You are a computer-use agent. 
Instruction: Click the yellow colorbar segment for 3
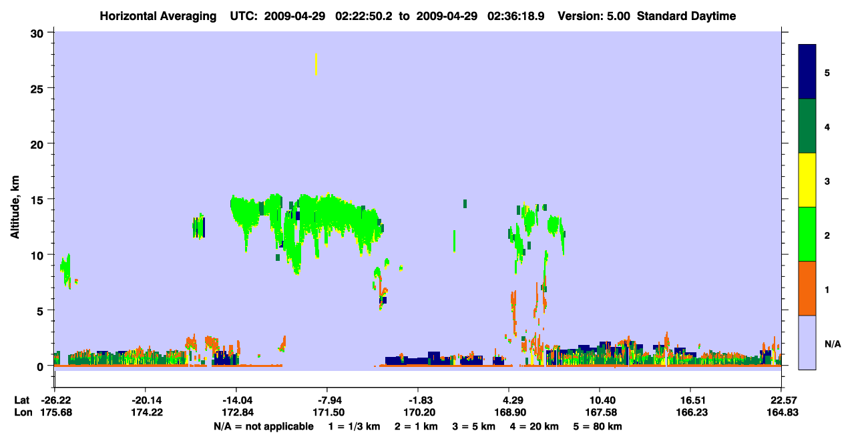[807, 180]
